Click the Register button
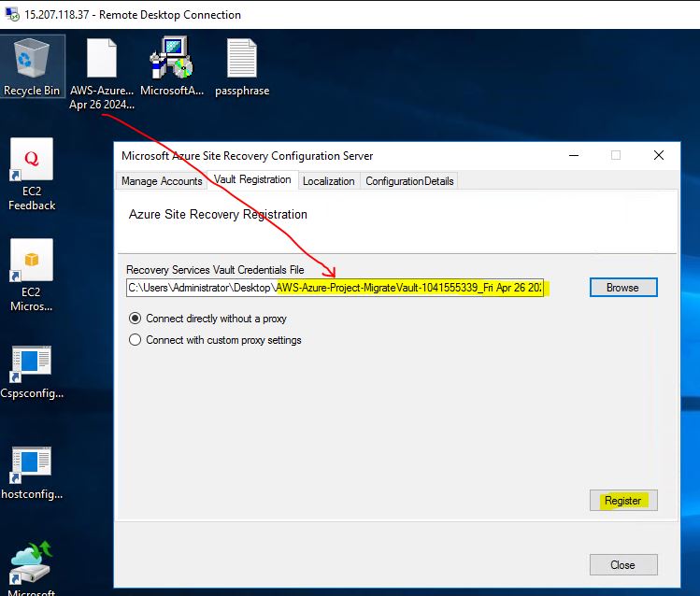This screenshot has height=596, width=700. point(622,501)
